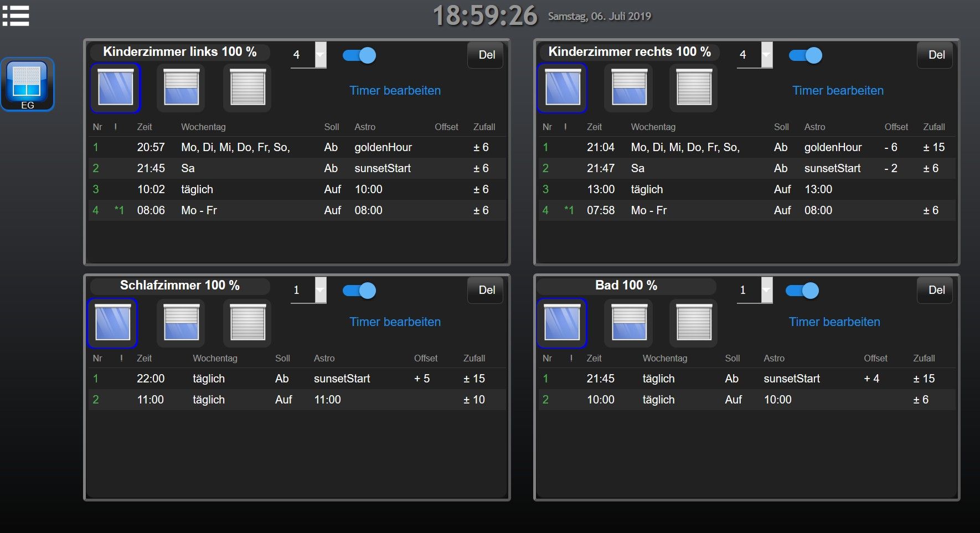Close shutter fully in Kinderzimmer links

pyautogui.click(x=247, y=88)
